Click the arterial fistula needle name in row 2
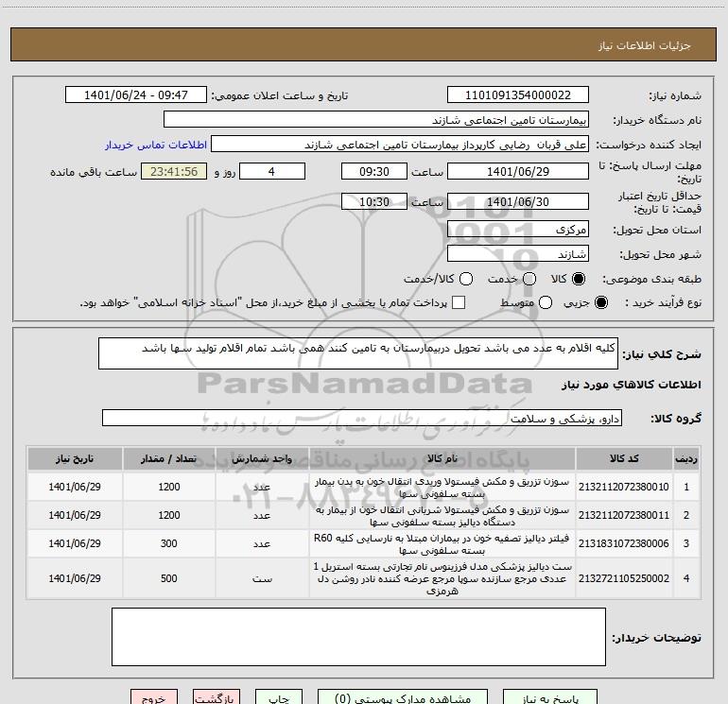 (442, 516)
